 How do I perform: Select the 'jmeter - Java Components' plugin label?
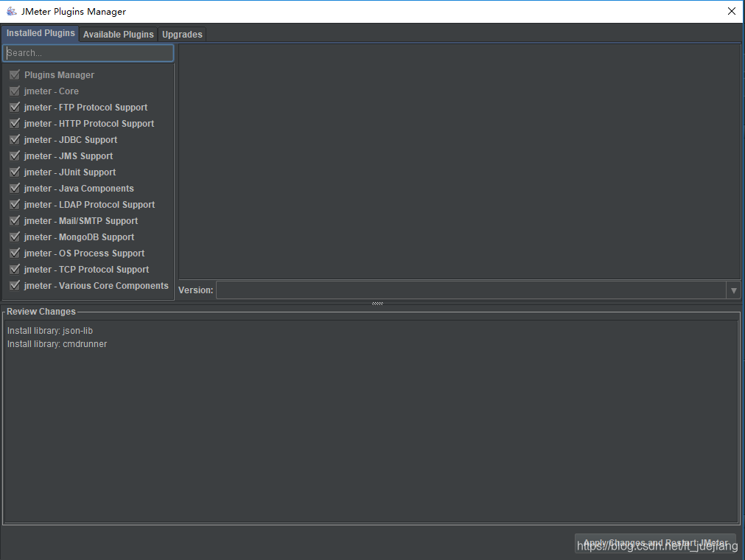79,189
